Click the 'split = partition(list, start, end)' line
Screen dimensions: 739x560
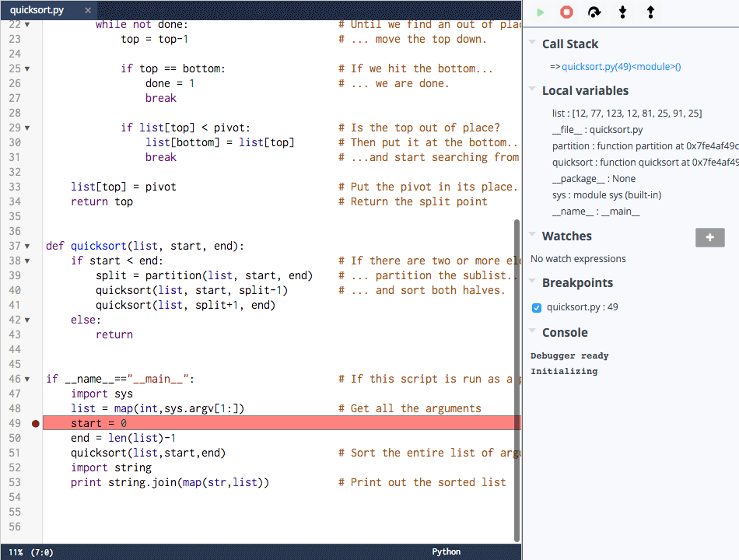point(204,275)
